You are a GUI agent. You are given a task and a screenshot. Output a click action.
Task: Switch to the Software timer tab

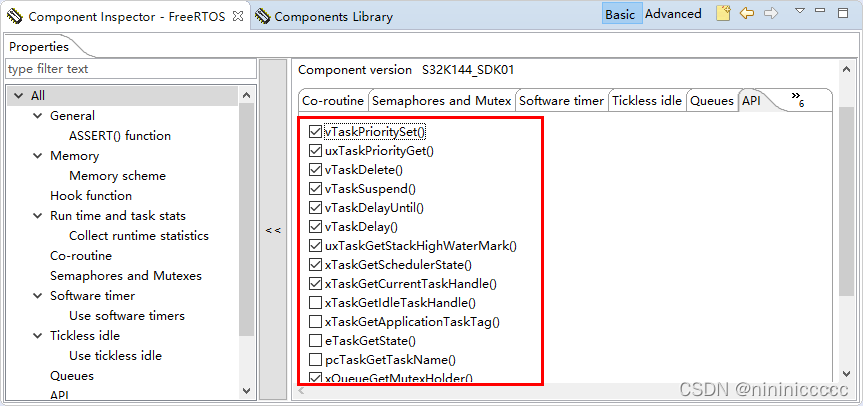[562, 101]
